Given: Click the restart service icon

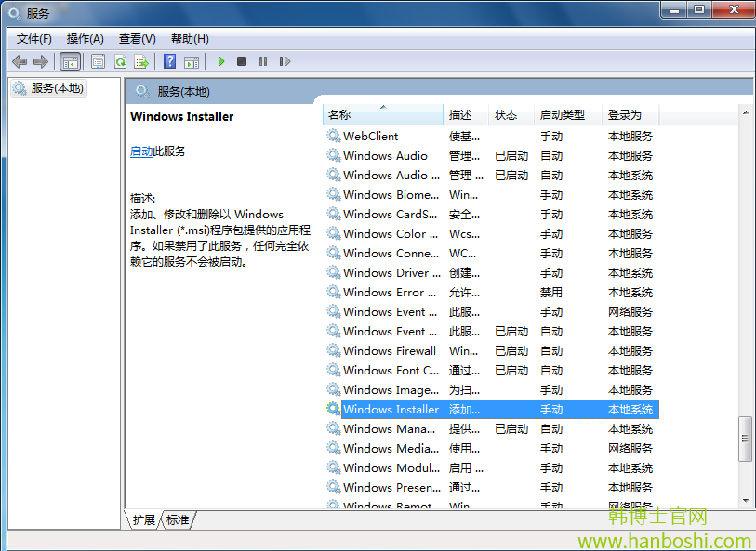Looking at the screenshot, I should point(285,61).
